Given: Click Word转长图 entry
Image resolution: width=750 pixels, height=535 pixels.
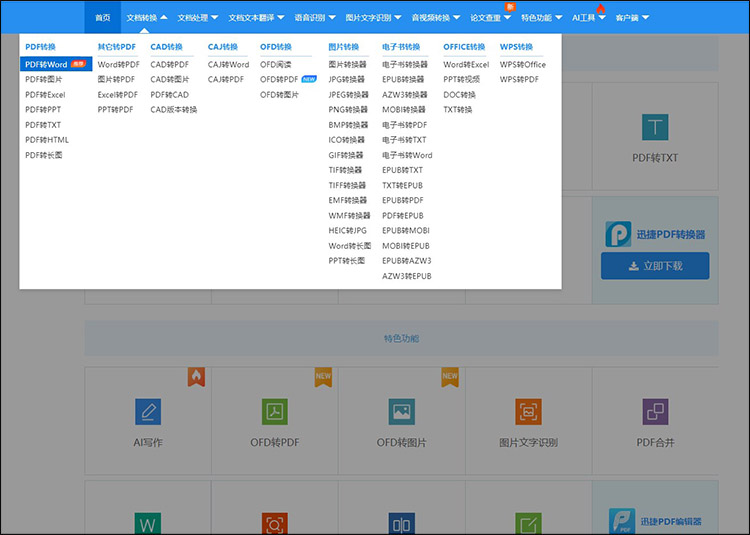Looking at the screenshot, I should point(350,246).
